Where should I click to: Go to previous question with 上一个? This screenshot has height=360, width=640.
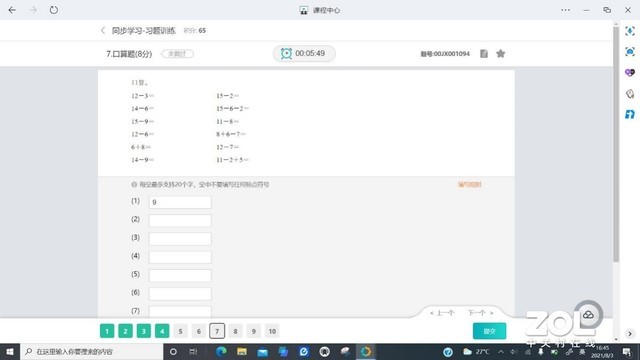coord(442,313)
